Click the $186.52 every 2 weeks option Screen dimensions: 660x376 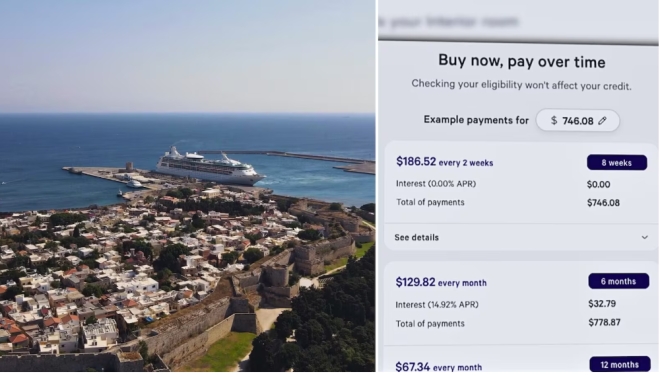(x=444, y=162)
